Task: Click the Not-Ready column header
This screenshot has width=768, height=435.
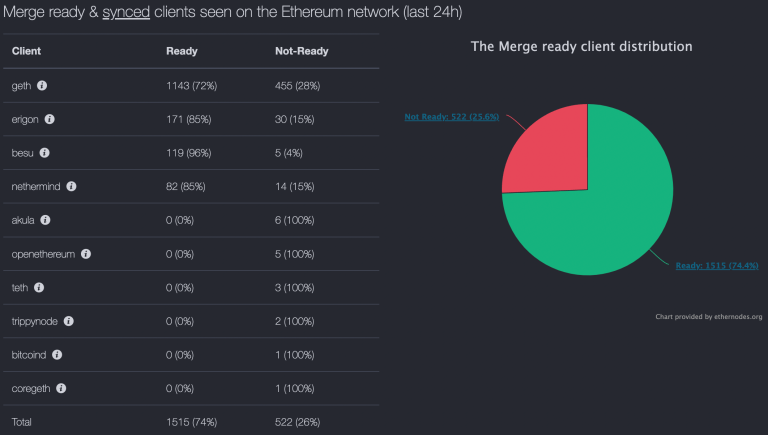Action: [x=301, y=50]
